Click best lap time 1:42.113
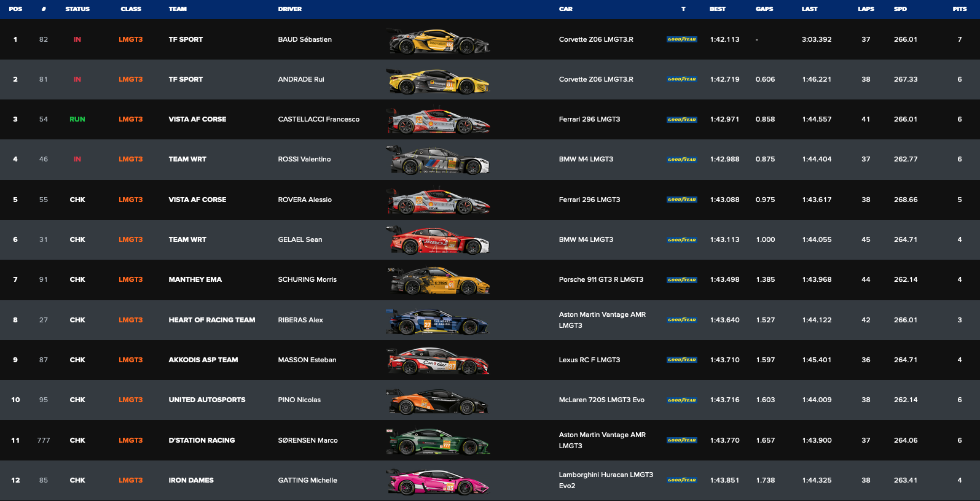 pyautogui.click(x=725, y=39)
